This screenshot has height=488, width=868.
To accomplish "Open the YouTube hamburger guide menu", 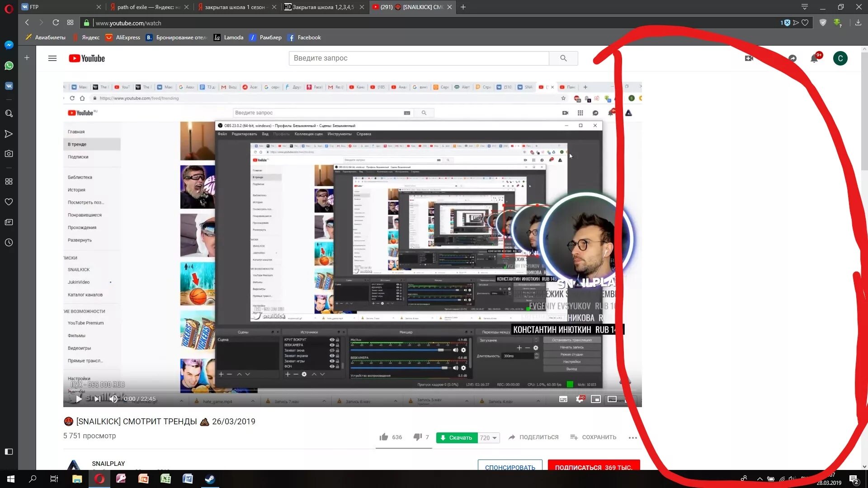I will [52, 58].
